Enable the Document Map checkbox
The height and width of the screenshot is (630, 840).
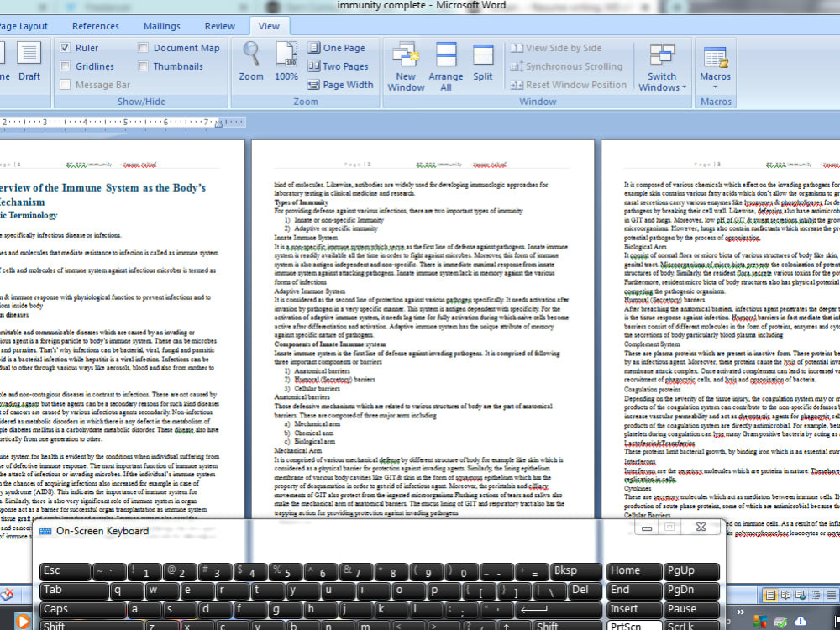point(143,48)
